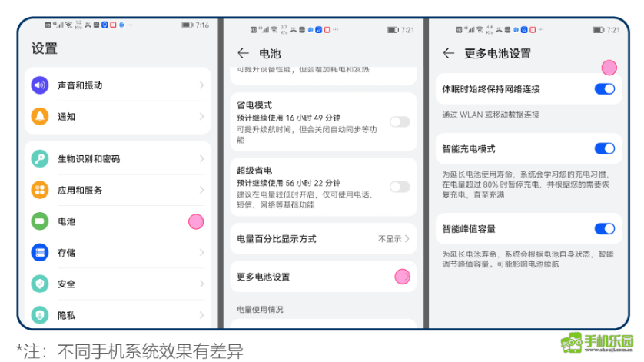
Task: Tap 超级省电 title text
Action: coord(254,171)
